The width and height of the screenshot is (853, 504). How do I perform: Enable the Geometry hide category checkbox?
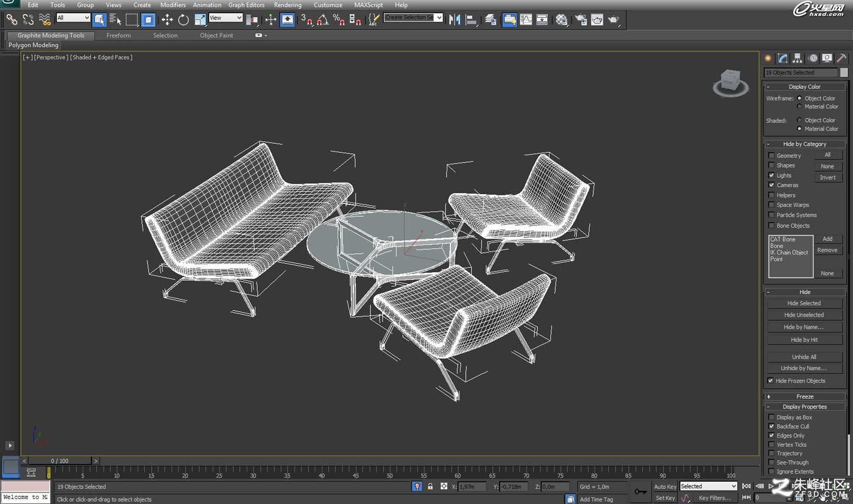click(x=771, y=155)
